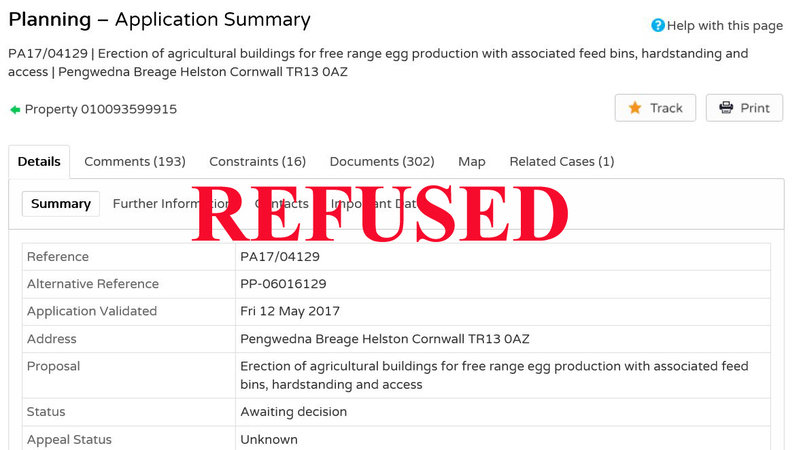The height and width of the screenshot is (450, 800).
Task: Click the star icon to track application
Action: [635, 108]
